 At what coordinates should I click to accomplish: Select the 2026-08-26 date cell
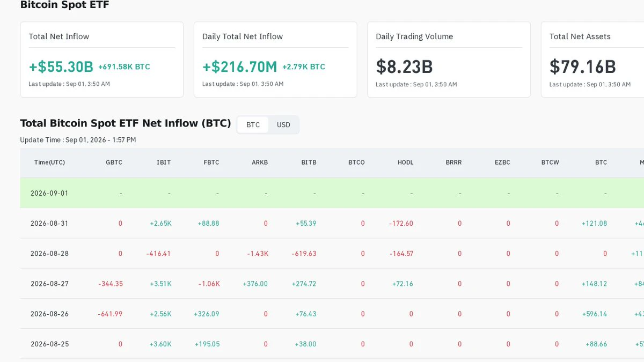coord(49,314)
